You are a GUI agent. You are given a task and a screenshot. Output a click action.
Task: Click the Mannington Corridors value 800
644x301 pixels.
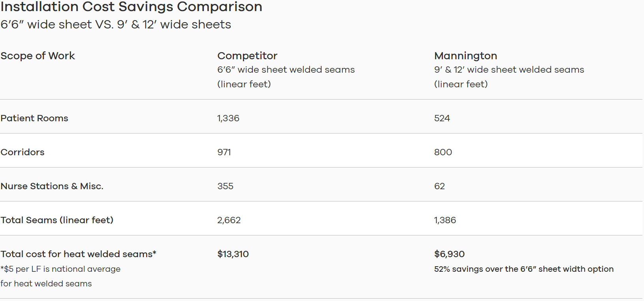coord(443,152)
